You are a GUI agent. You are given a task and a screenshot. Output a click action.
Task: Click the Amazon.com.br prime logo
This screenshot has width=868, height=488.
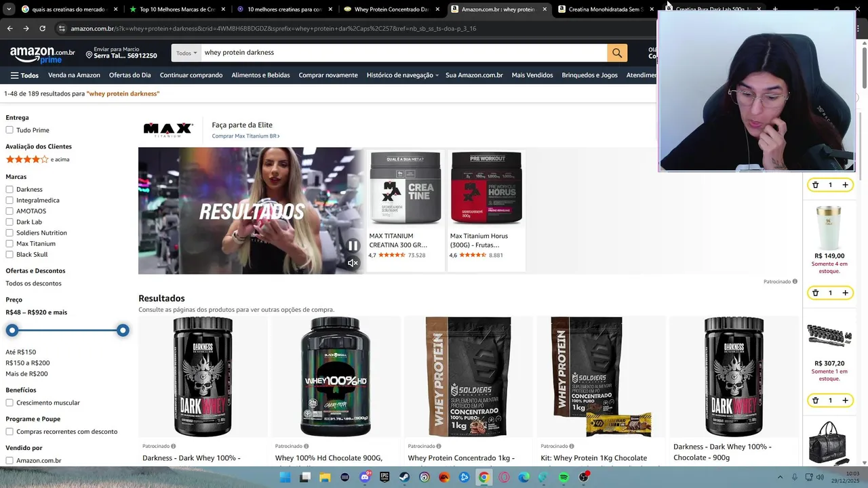coord(42,54)
